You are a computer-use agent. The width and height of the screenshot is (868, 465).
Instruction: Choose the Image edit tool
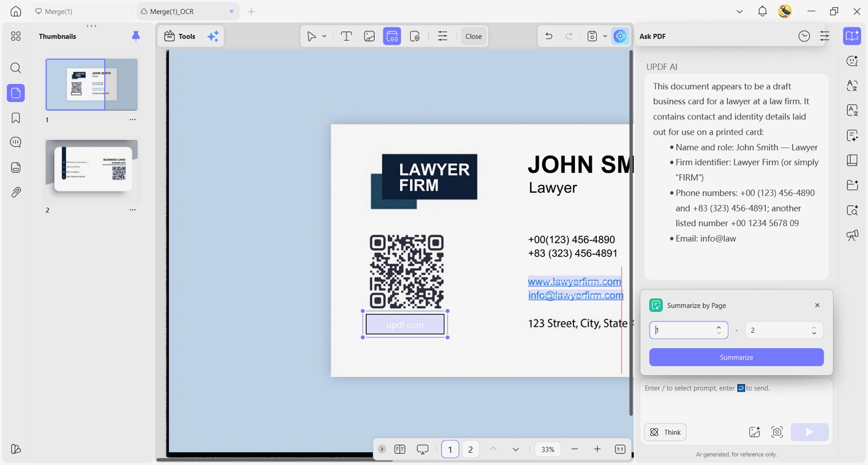(369, 37)
